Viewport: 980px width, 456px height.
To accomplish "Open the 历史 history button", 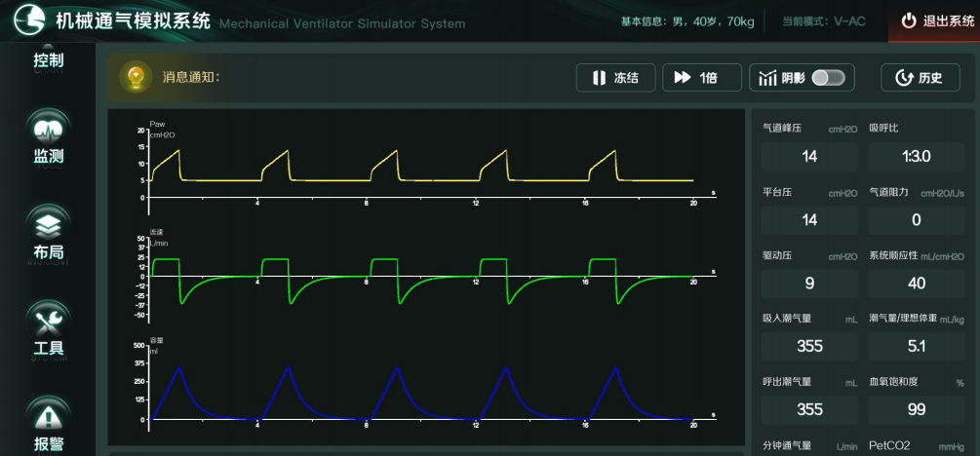I will (x=920, y=78).
